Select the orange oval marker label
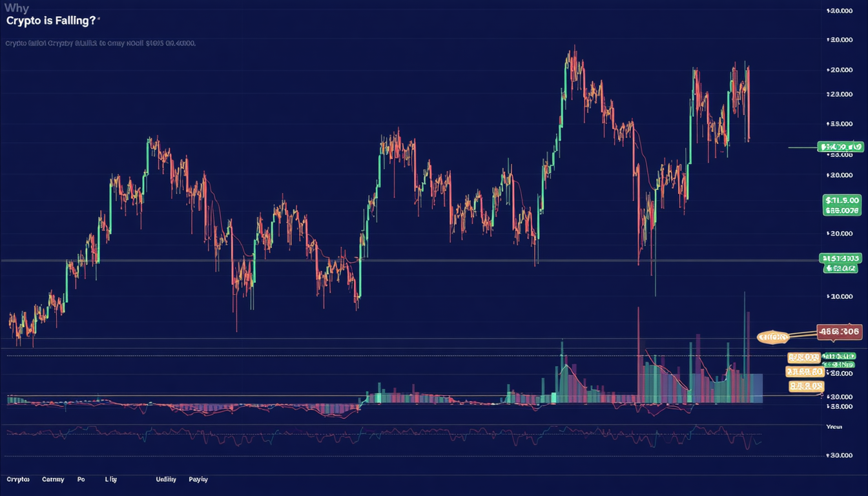 [772, 336]
